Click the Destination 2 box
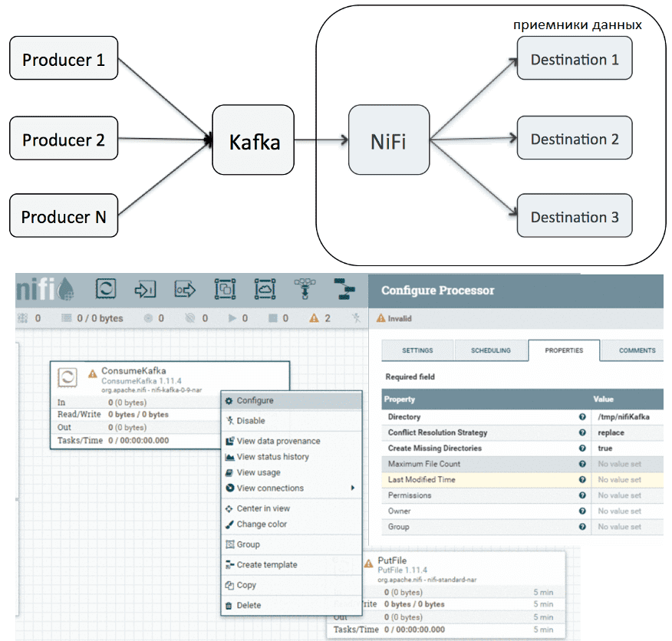The width and height of the screenshot is (672, 641). [x=575, y=137]
